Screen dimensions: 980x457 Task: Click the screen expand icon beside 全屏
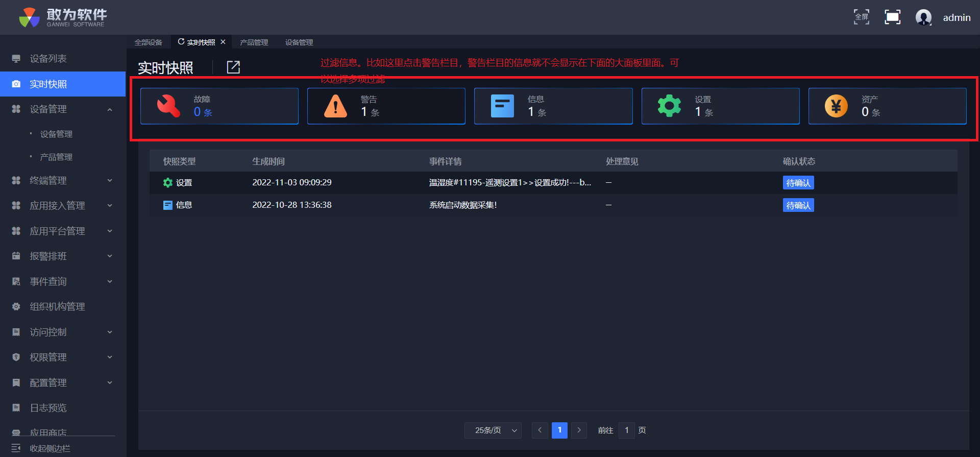(892, 17)
